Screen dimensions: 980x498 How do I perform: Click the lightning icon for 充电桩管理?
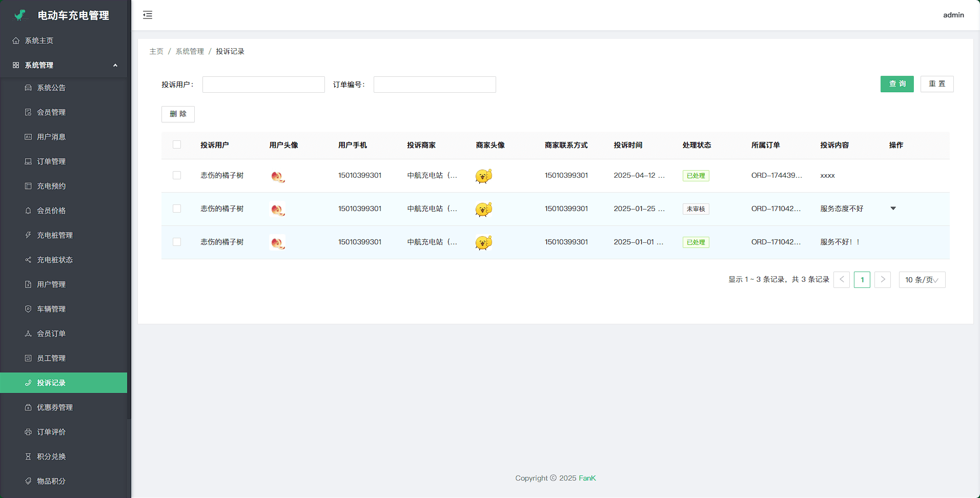click(28, 235)
